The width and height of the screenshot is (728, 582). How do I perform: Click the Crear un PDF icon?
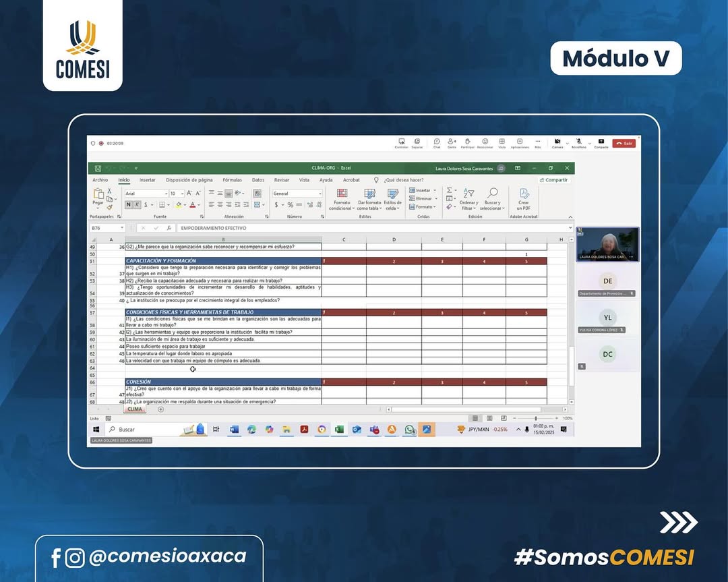[524, 199]
